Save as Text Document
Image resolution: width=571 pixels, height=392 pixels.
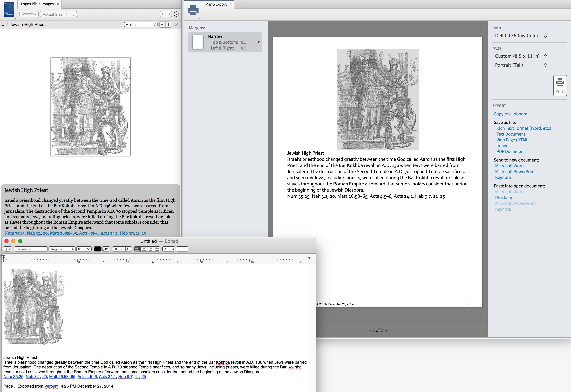point(511,134)
